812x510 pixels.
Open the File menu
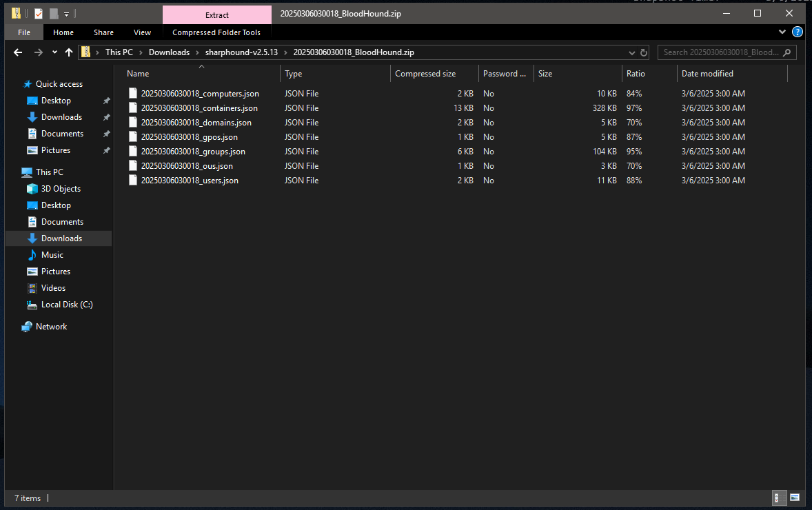click(x=24, y=32)
